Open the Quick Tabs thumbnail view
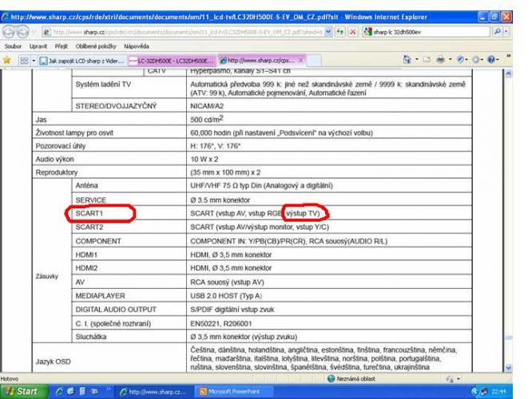 point(24,61)
